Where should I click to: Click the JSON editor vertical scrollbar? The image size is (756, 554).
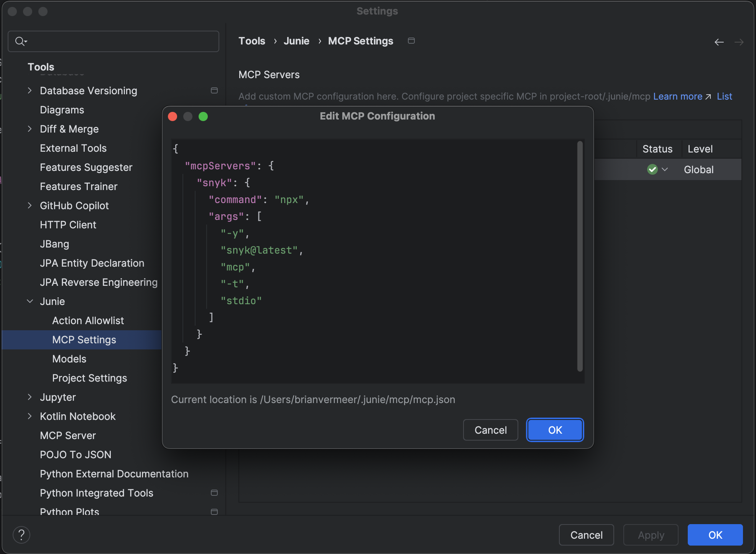point(580,256)
